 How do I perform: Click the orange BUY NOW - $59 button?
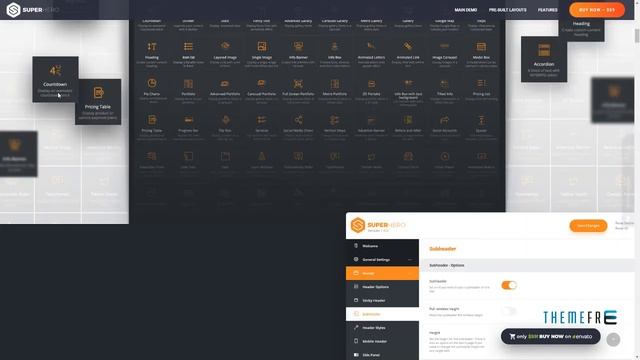[x=597, y=10]
